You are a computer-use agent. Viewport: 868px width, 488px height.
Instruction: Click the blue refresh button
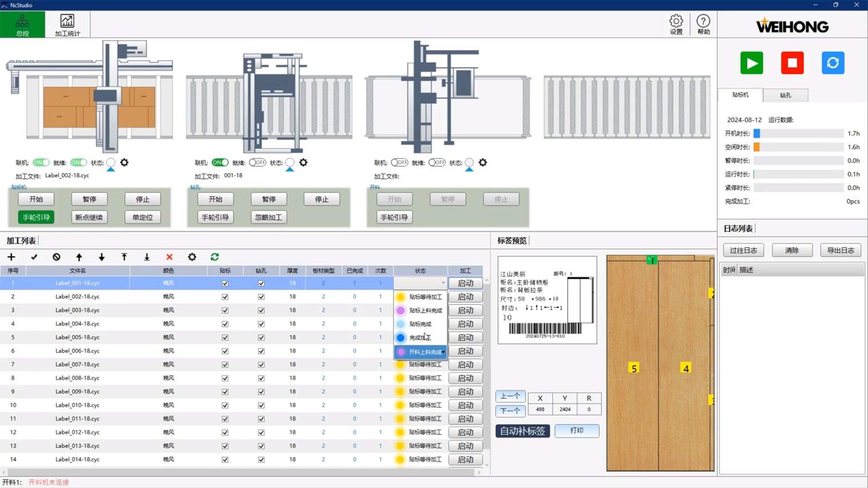(833, 63)
